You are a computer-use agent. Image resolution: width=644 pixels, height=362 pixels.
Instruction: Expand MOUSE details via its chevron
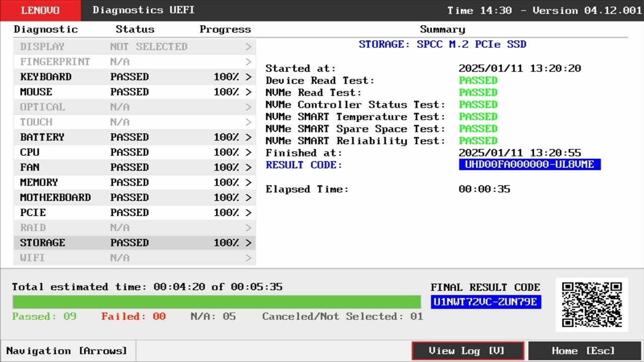tap(249, 92)
